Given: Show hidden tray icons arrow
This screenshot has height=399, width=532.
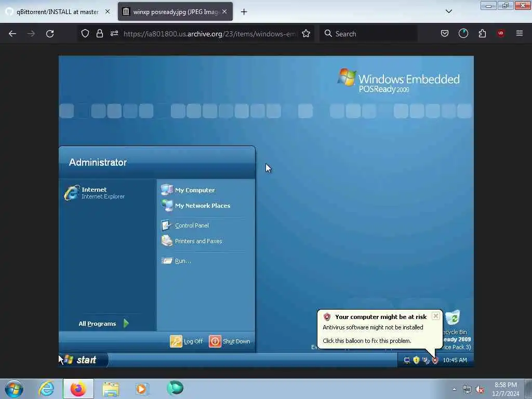Looking at the screenshot, I should pyautogui.click(x=454, y=389).
